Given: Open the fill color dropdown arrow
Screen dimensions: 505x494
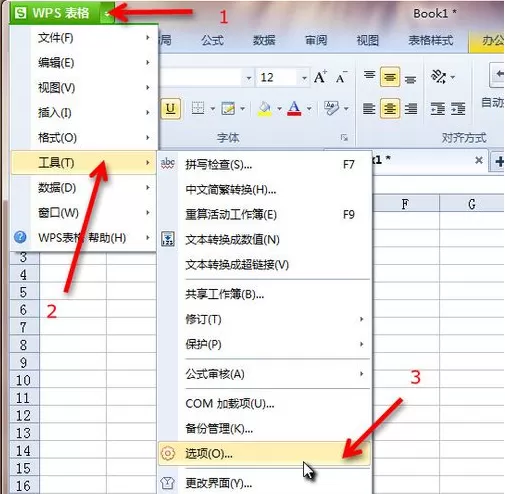Looking at the screenshot, I should [279, 109].
